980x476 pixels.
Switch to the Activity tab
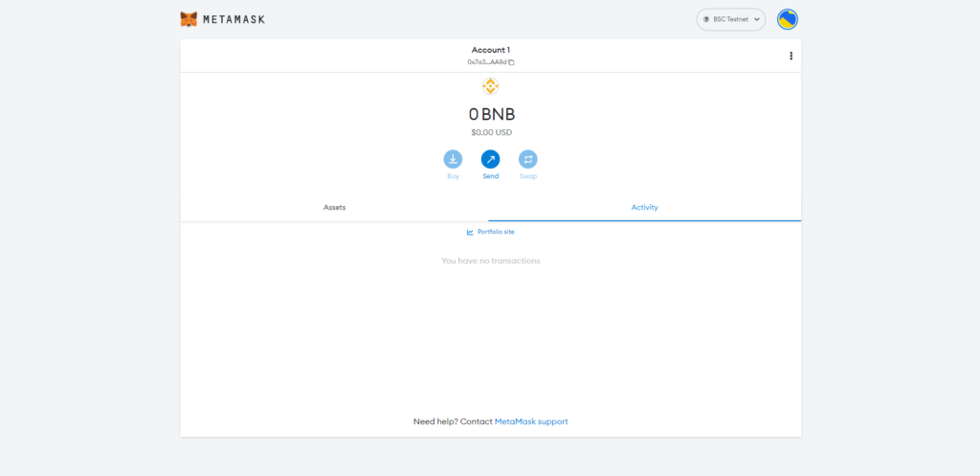(x=644, y=207)
